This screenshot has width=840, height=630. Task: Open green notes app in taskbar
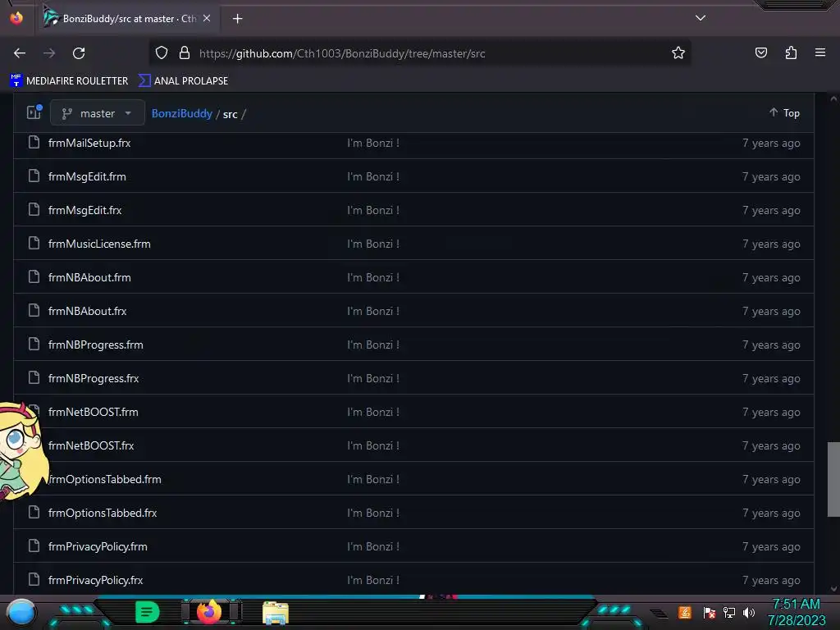[147, 612]
